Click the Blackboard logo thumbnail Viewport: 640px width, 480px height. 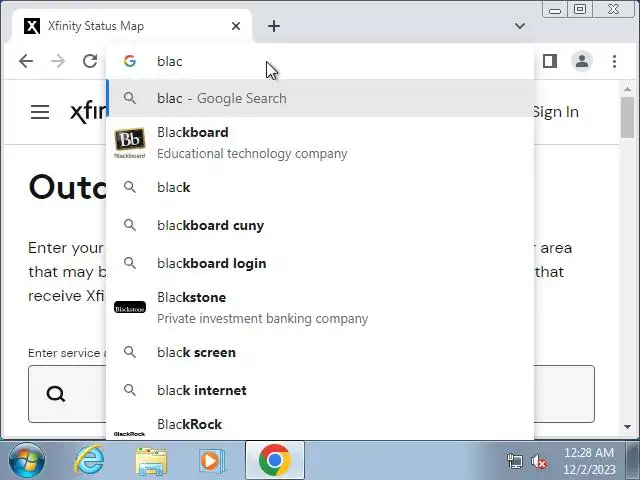pyautogui.click(x=129, y=142)
